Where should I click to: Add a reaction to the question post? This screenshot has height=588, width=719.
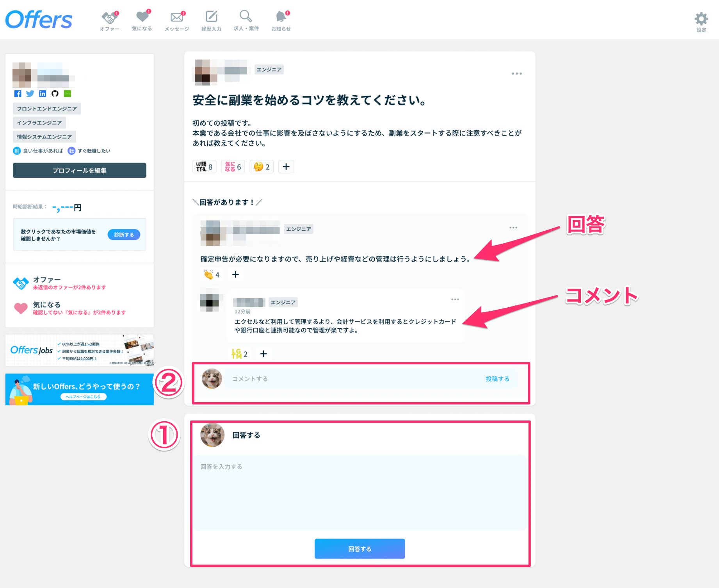coord(286,167)
